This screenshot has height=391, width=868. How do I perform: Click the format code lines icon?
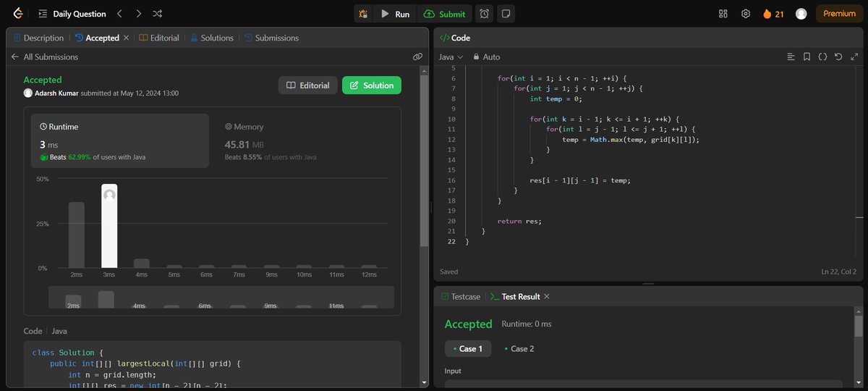pyautogui.click(x=791, y=56)
